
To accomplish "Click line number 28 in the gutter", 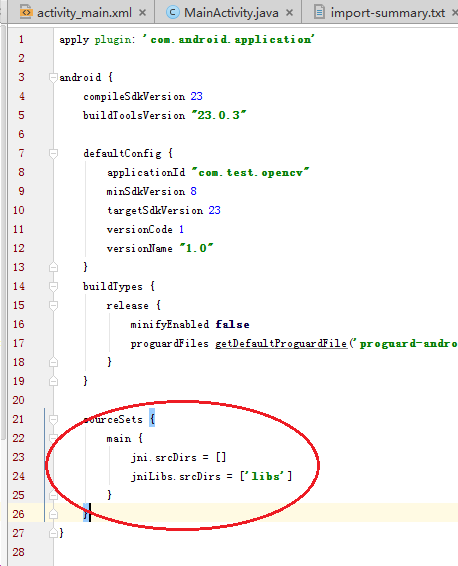I will 18,552.
